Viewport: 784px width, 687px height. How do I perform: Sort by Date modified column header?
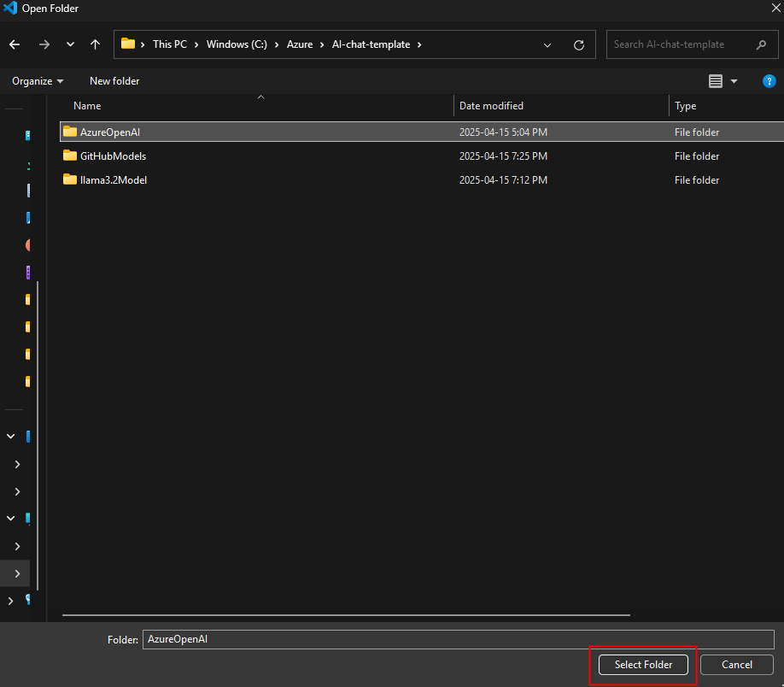coord(491,106)
